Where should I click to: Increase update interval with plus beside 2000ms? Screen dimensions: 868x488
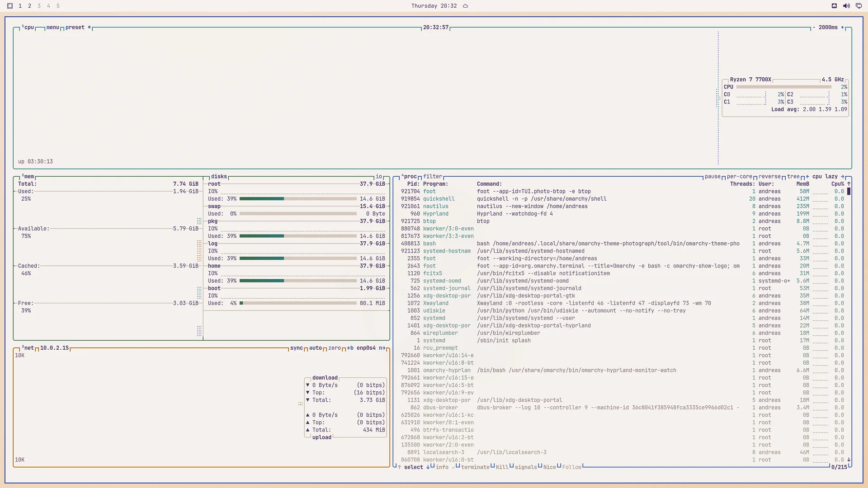point(842,28)
